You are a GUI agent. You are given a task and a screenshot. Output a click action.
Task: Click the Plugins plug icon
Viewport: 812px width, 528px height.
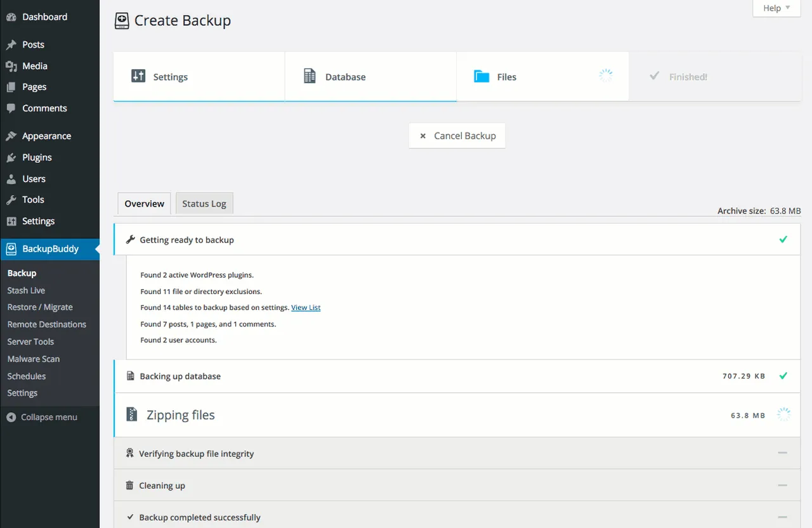click(x=11, y=158)
